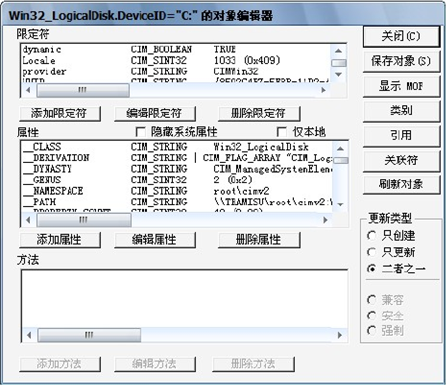This screenshot has height=385, width=446.
Task: Click 编辑属性 button
Action: pos(154,240)
